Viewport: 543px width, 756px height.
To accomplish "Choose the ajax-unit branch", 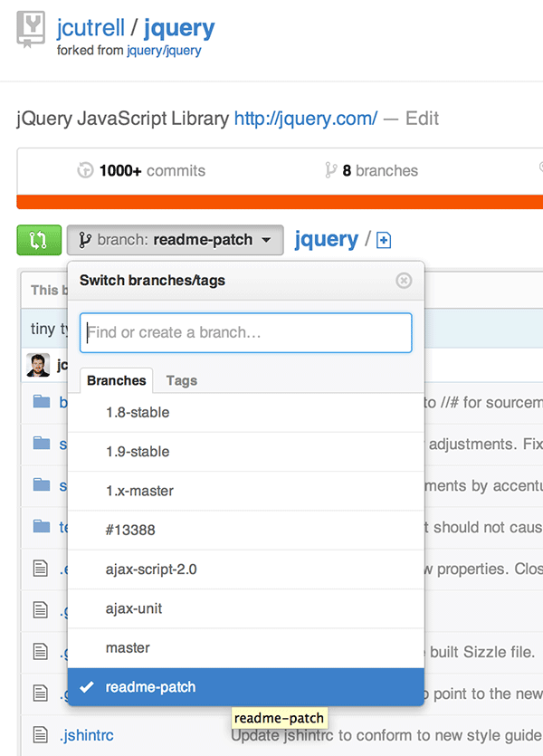I will tap(246, 608).
